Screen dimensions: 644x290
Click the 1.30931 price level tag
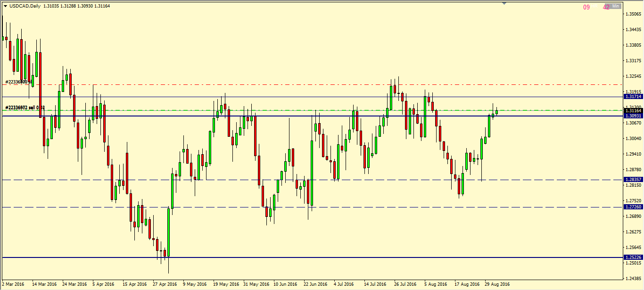coord(633,116)
